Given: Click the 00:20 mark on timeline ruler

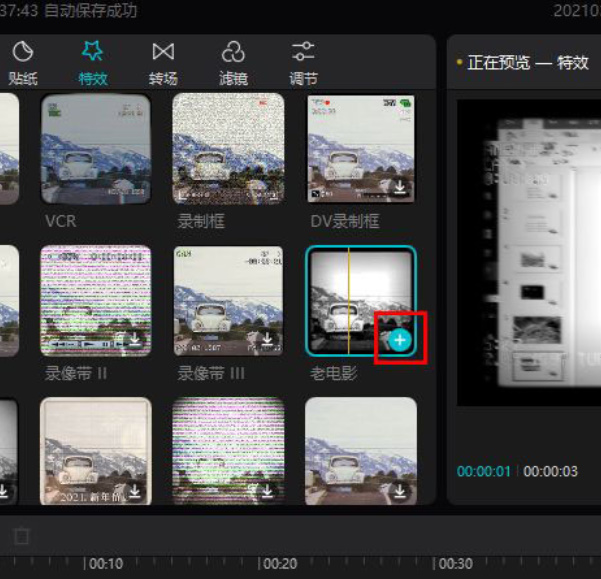Looking at the screenshot, I should point(278,564).
